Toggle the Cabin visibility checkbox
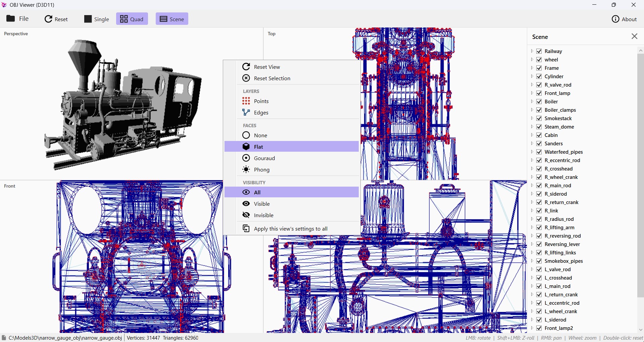This screenshot has width=644, height=342. 539,135
